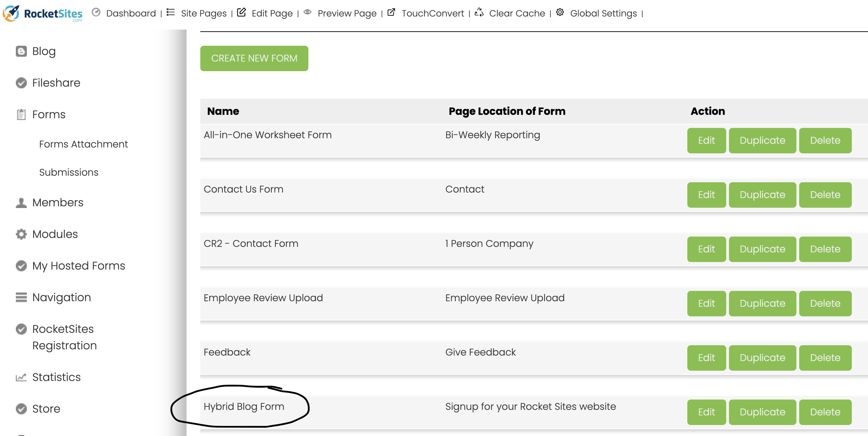This screenshot has width=868, height=436.
Task: Click the Edit Page pencil icon
Action: pyautogui.click(x=242, y=12)
